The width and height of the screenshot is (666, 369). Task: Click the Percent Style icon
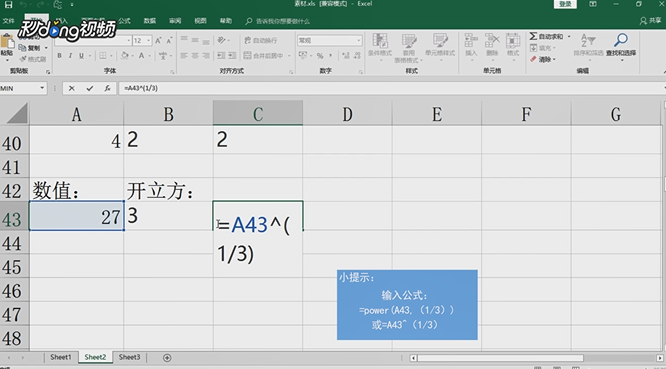320,56
